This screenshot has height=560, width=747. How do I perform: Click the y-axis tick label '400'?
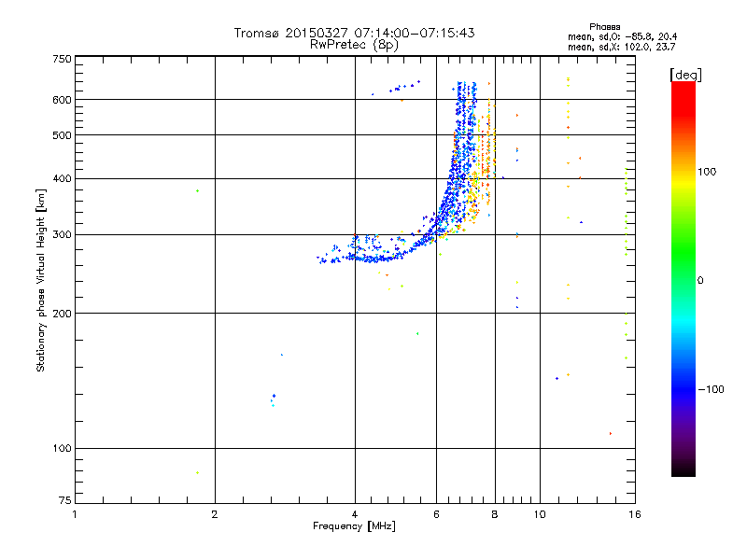(62, 179)
